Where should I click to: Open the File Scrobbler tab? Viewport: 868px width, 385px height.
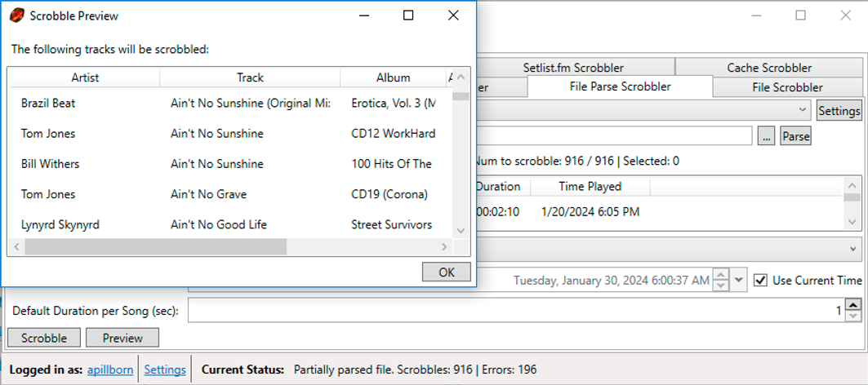point(788,87)
